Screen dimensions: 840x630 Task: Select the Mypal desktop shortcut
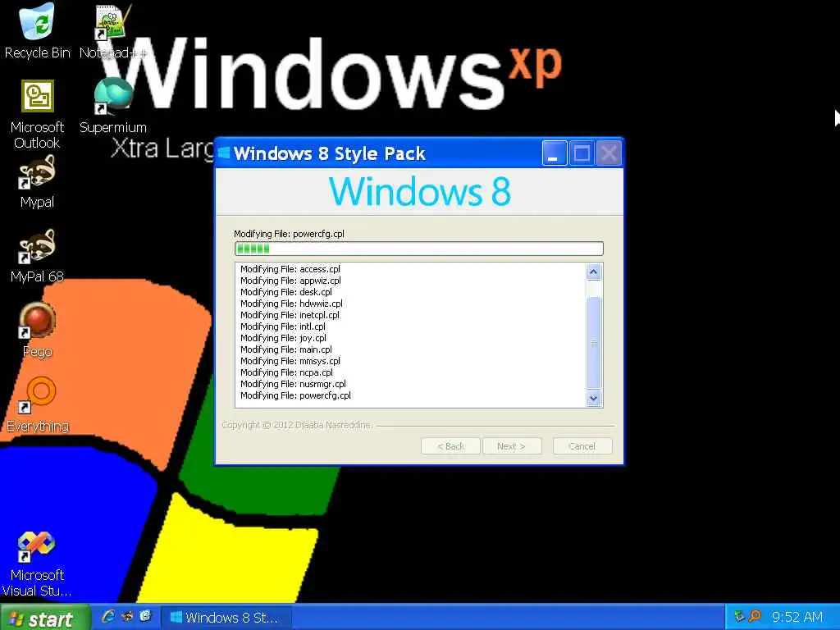point(37,181)
